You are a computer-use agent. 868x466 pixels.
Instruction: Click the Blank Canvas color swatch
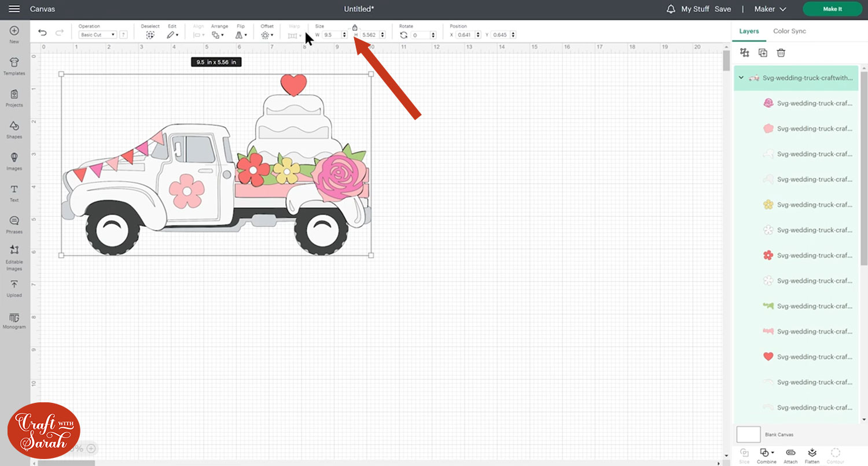pos(748,434)
